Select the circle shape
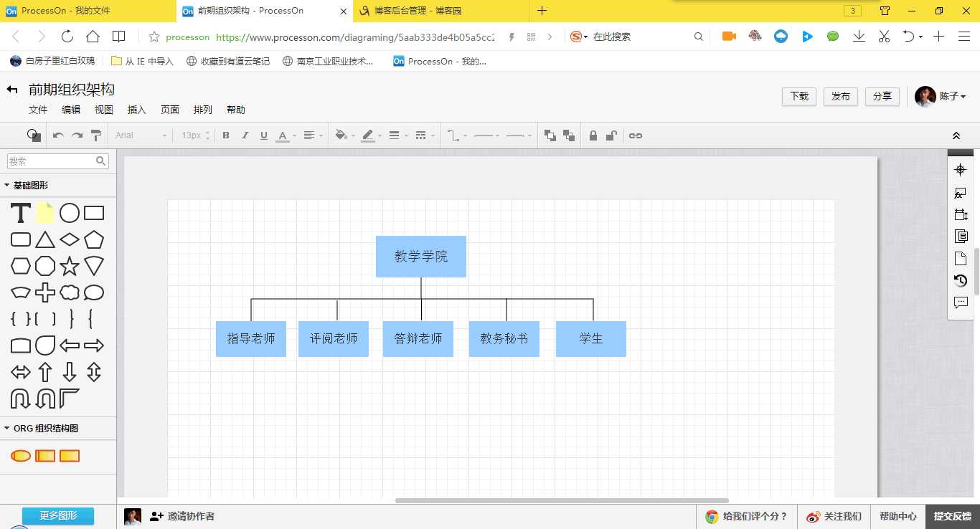This screenshot has height=529, width=980. coord(70,213)
